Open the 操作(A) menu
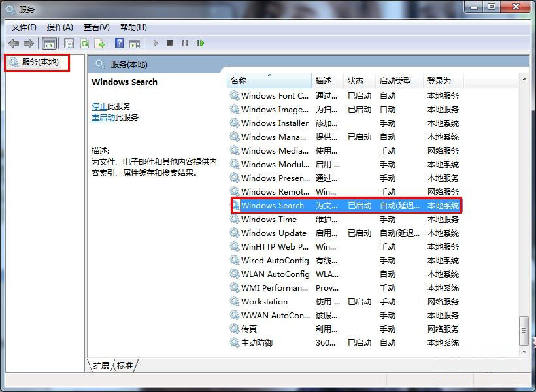Screen dimensions: 536x392 point(60,27)
